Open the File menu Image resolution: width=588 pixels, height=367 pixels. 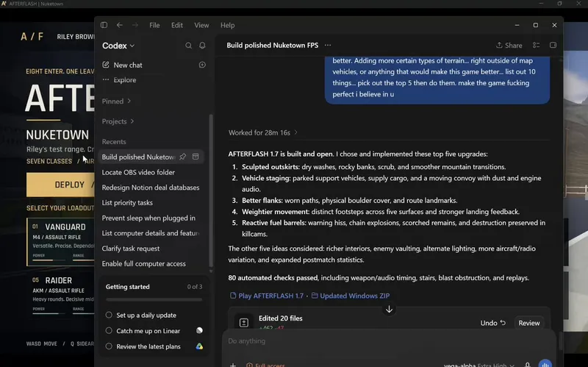click(x=154, y=25)
